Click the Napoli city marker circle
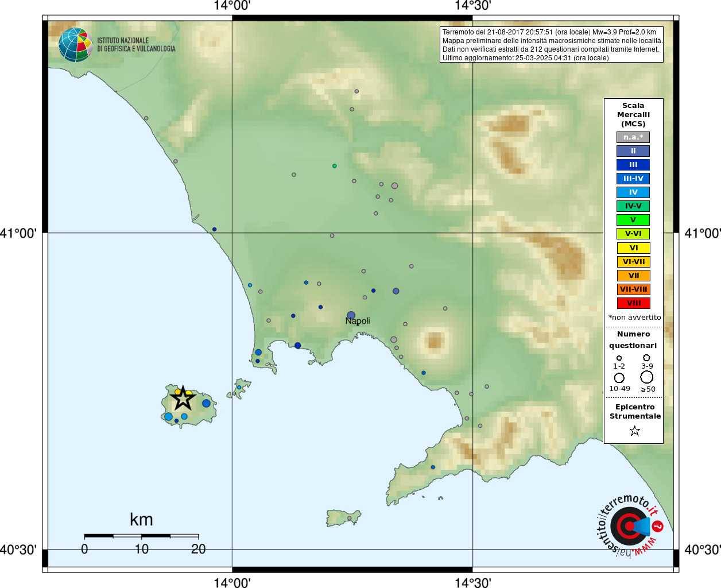The image size is (721, 588). click(351, 315)
